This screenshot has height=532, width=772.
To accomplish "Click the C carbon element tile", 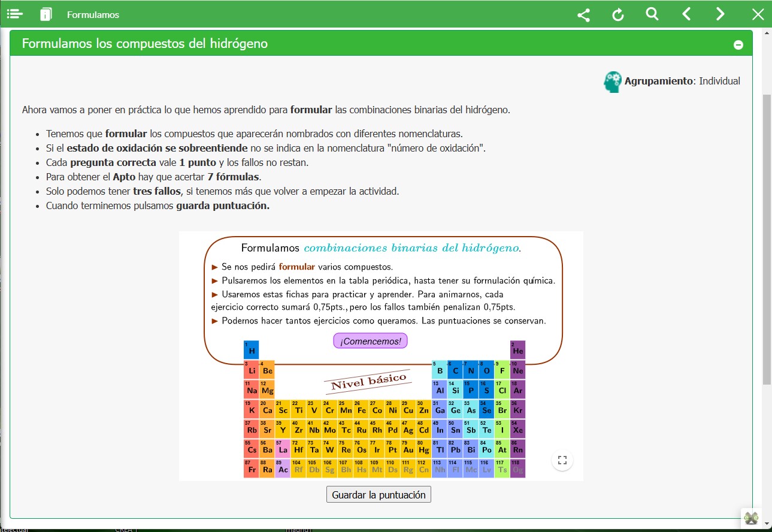I will click(x=455, y=370).
